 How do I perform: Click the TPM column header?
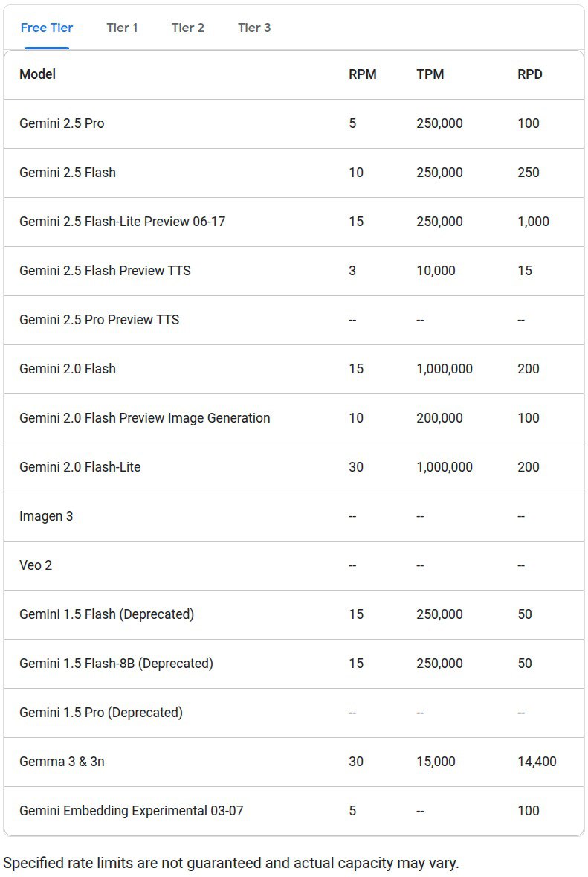(x=430, y=74)
